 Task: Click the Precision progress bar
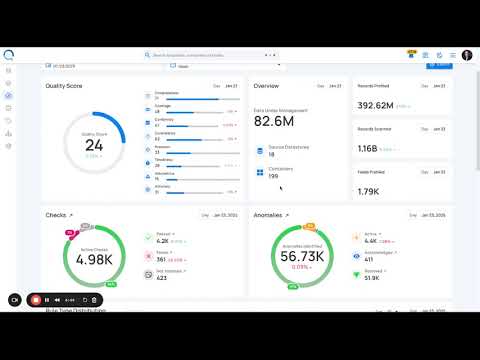tap(203, 153)
